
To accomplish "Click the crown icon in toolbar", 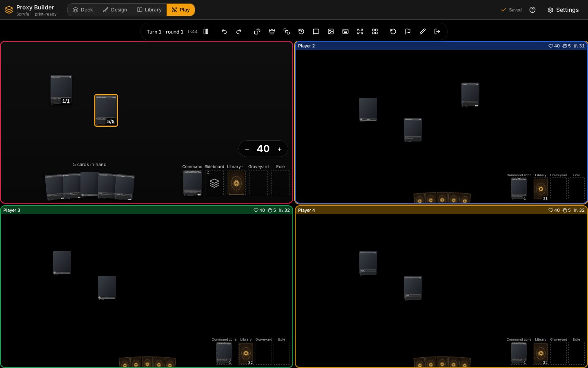I will pyautogui.click(x=272, y=31).
